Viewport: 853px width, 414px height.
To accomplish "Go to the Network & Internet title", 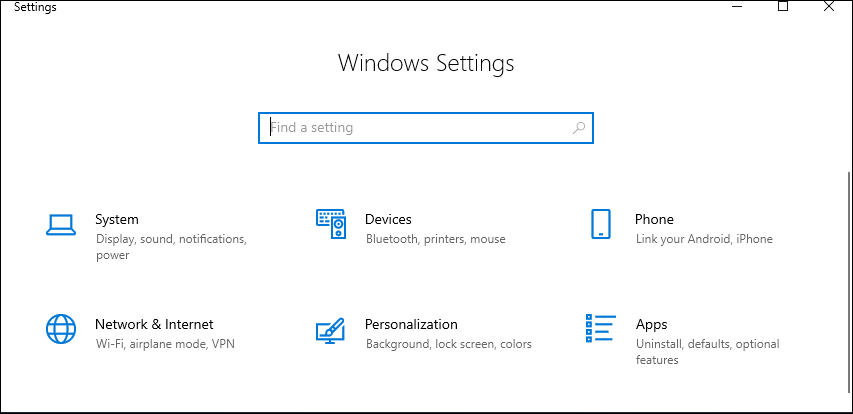I will pos(154,324).
